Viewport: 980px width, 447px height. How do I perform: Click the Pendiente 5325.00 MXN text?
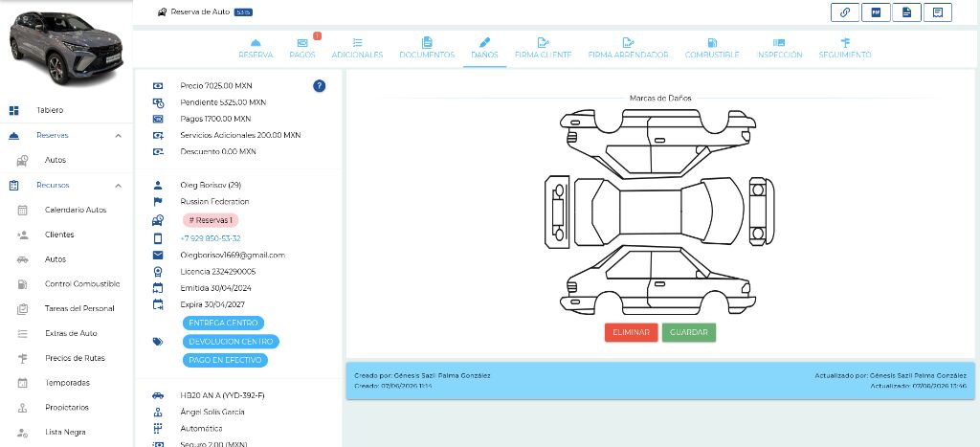coord(223,101)
